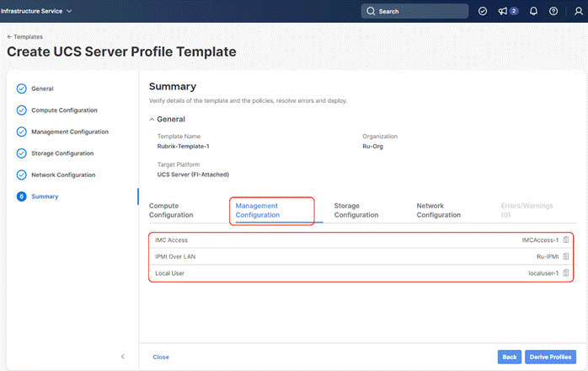Click the Close link at bottom
The image size is (588, 371).
point(161,358)
